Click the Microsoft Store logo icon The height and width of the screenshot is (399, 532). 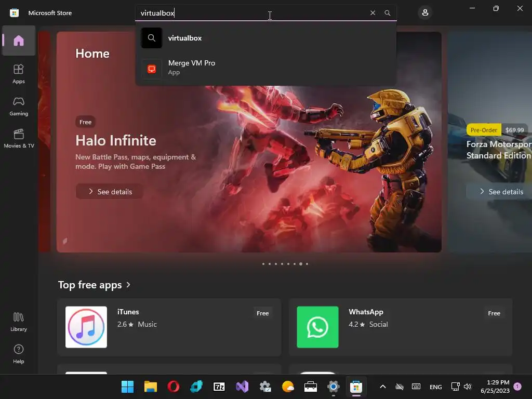(x=14, y=13)
